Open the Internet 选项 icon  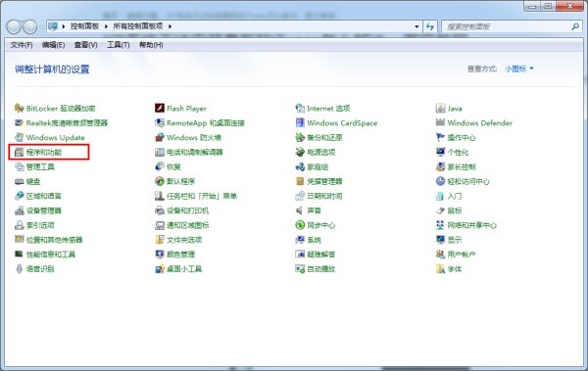click(300, 109)
